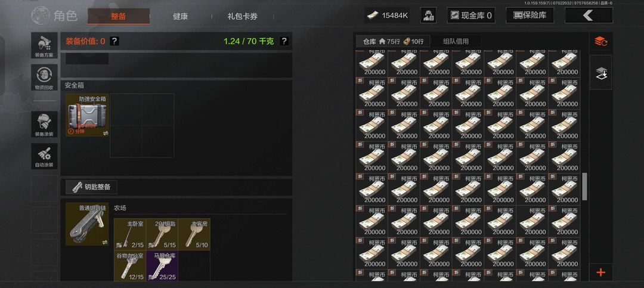644x288 pixels.
Task: Click question mark beside 装备价值
Action: 114,41
